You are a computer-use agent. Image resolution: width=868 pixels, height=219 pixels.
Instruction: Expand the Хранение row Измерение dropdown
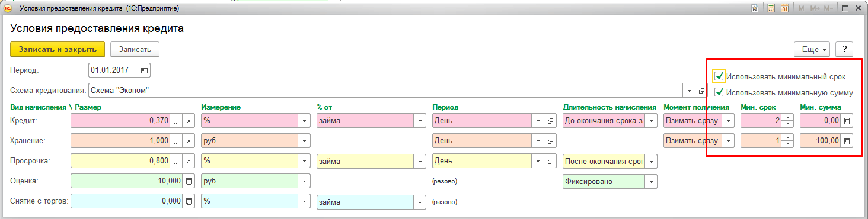[305, 141]
